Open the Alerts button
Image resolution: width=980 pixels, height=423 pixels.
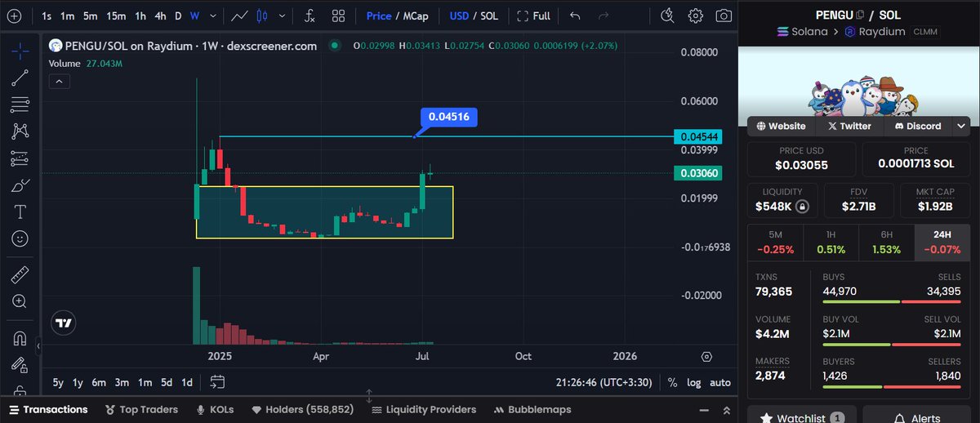[917, 416]
